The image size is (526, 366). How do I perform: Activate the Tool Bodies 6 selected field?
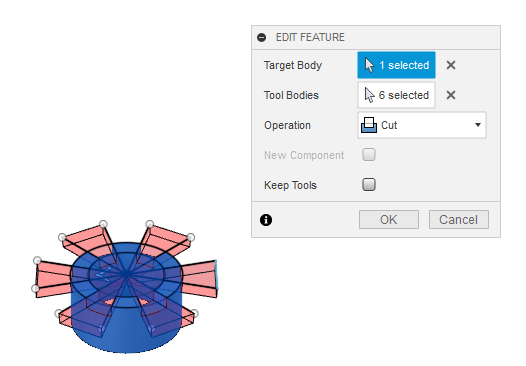click(397, 95)
